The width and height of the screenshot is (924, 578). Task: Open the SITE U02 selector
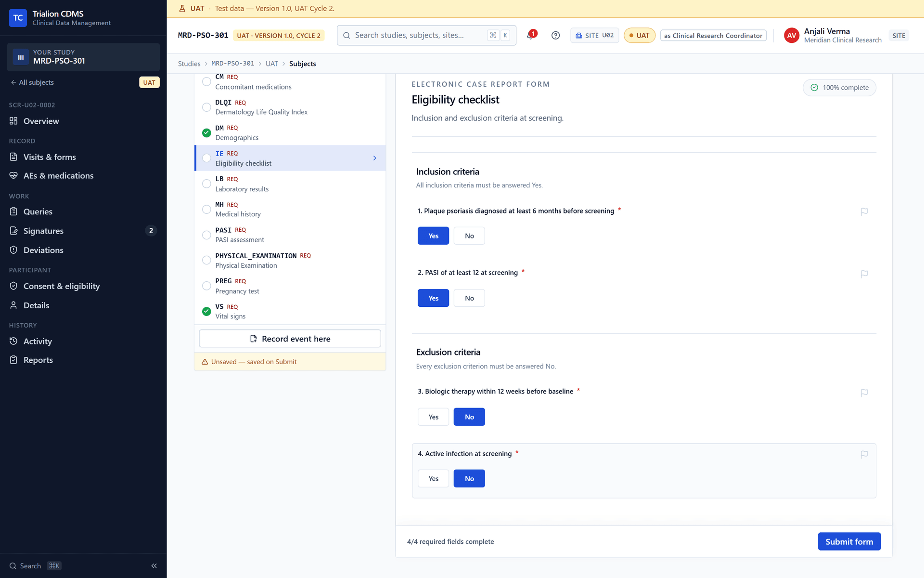594,35
